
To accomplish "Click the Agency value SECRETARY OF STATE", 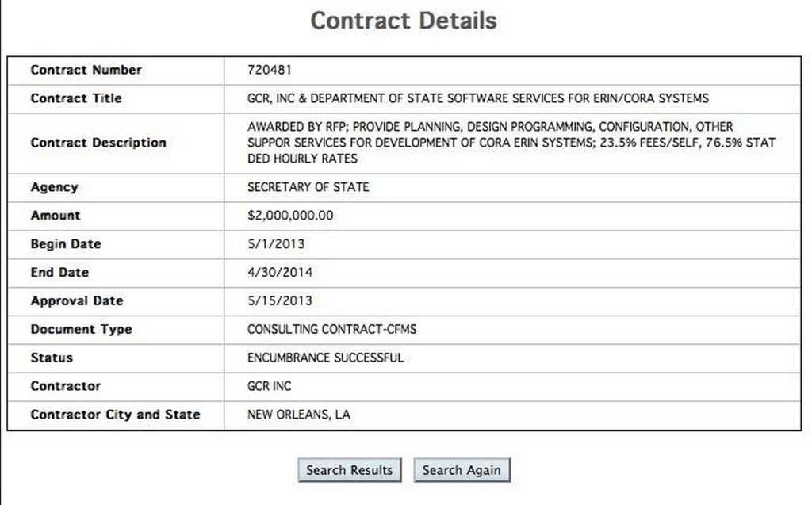I will click(x=307, y=187).
